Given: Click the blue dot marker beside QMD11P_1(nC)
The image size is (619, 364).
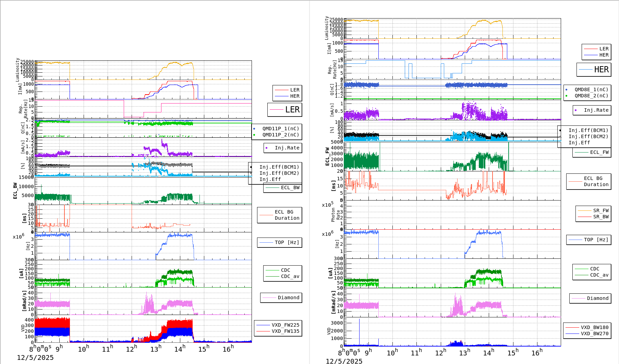Looking at the screenshot, I should pyautogui.click(x=254, y=129).
